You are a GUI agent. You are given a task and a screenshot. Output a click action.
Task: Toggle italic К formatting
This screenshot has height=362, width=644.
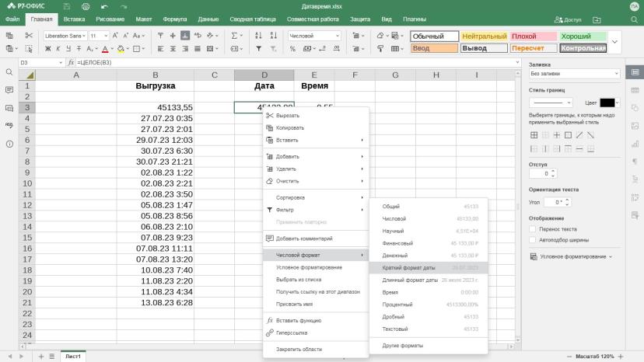point(58,49)
